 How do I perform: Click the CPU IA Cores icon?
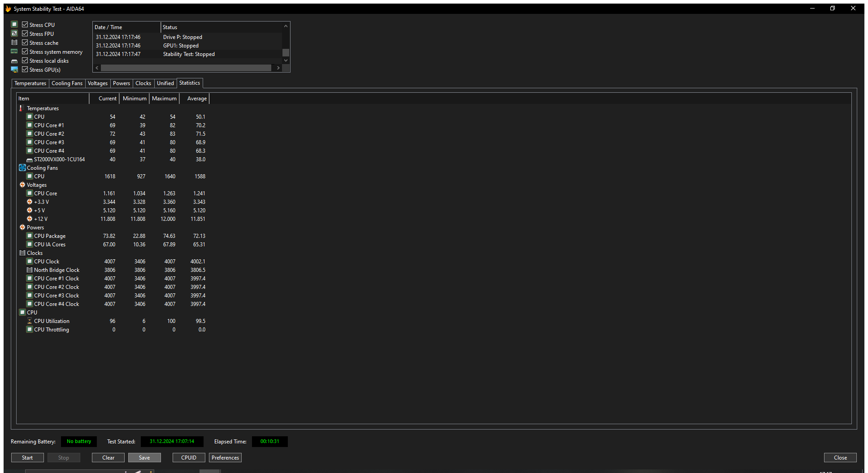[x=30, y=244]
